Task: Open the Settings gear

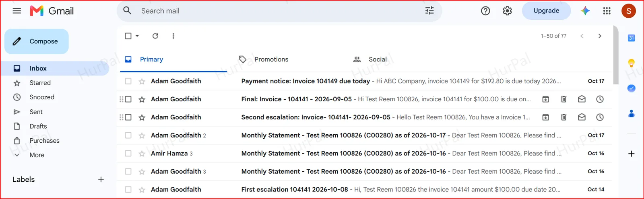Action: [507, 11]
